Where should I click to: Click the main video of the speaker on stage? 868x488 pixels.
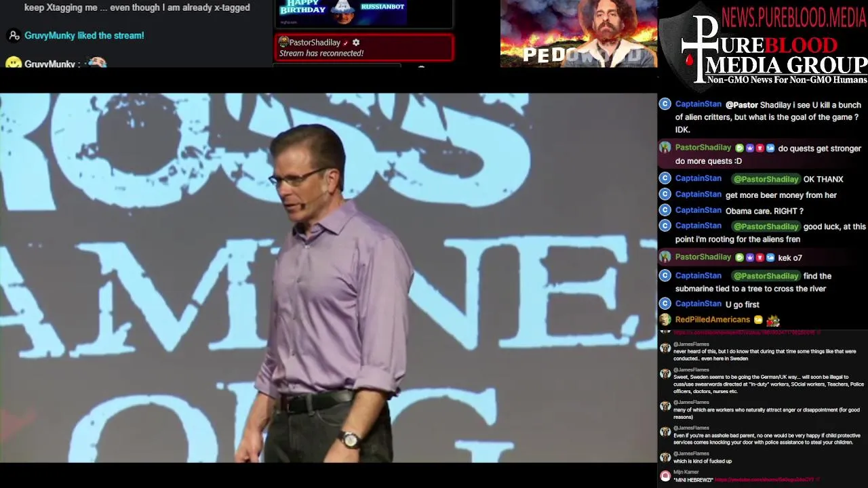pos(328,278)
